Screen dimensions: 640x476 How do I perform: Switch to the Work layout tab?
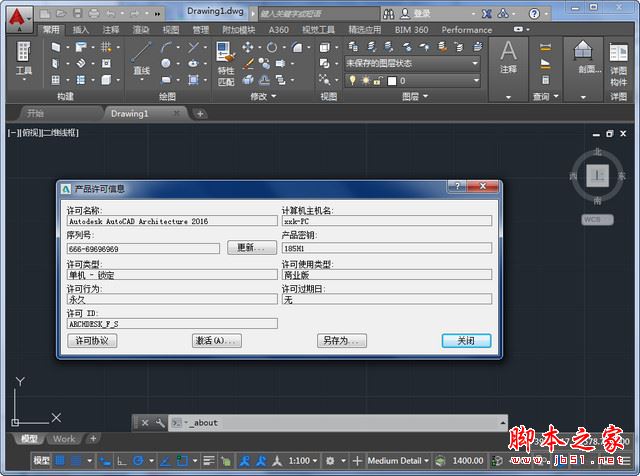click(64, 439)
